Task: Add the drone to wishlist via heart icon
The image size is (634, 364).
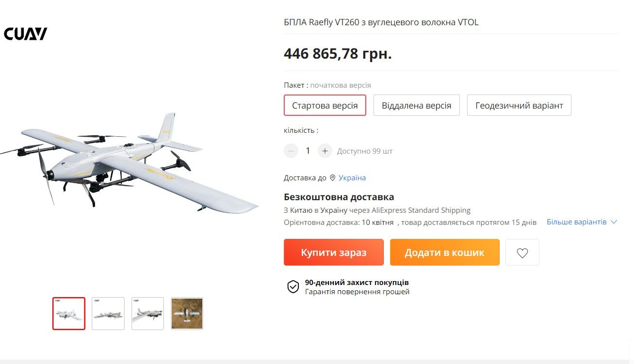Action: click(x=522, y=253)
